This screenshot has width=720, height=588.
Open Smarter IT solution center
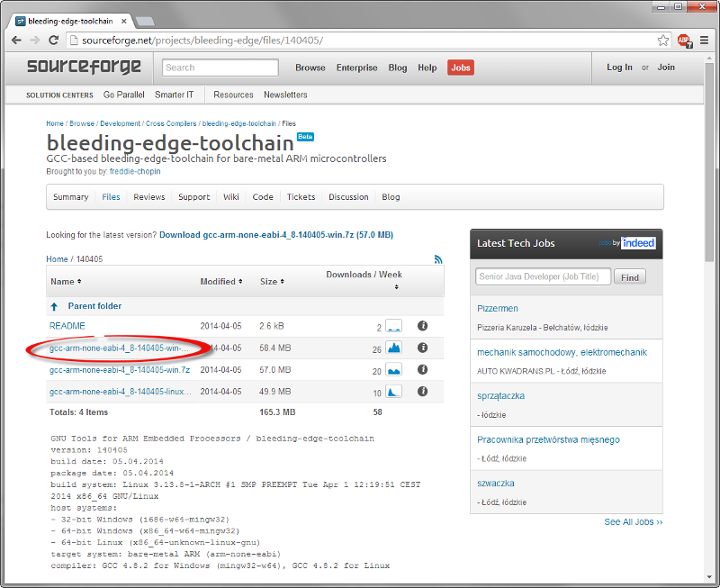point(174,95)
